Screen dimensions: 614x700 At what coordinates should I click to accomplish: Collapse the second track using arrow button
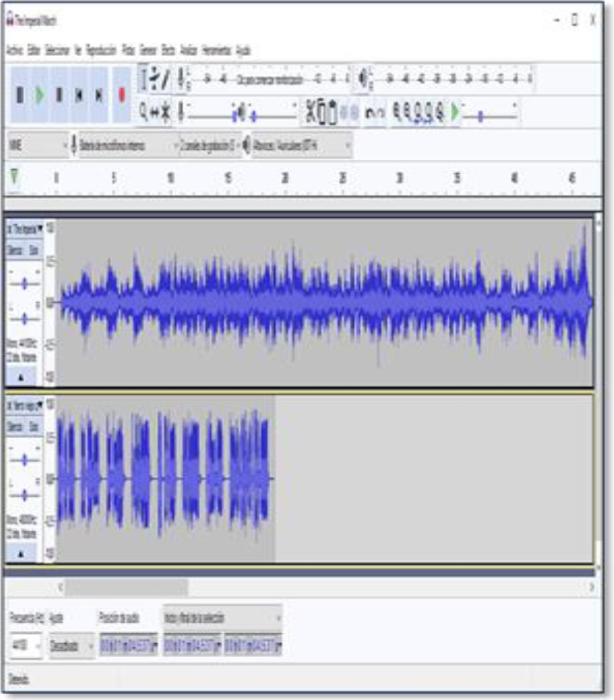click(x=21, y=553)
